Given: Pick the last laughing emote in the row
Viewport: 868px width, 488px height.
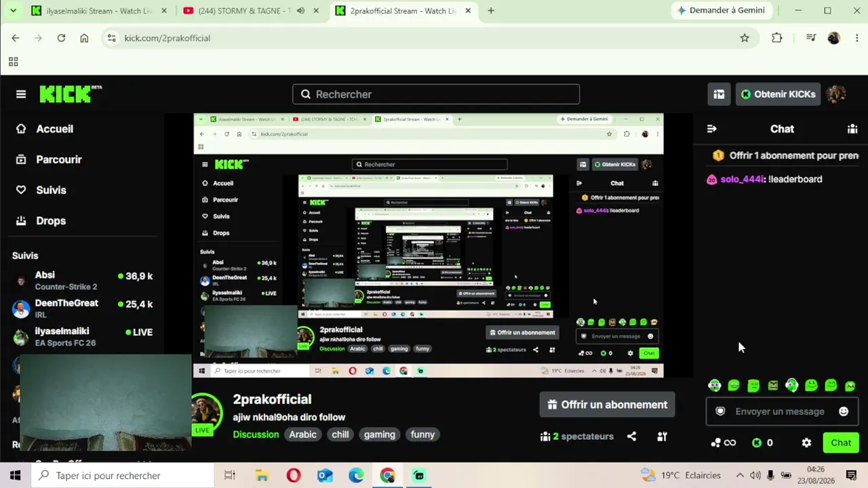Looking at the screenshot, I should pos(850,386).
